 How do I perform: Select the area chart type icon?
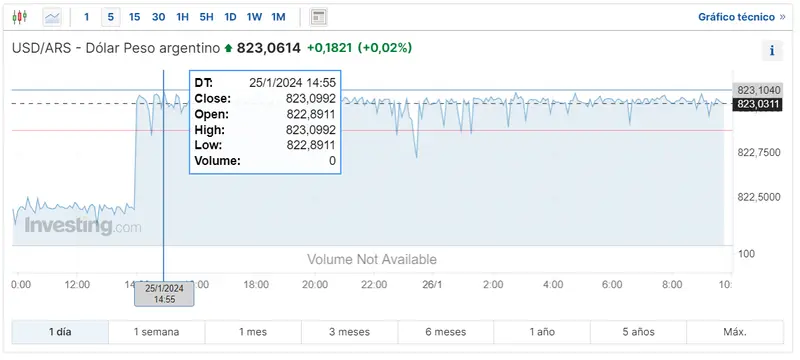[52, 17]
